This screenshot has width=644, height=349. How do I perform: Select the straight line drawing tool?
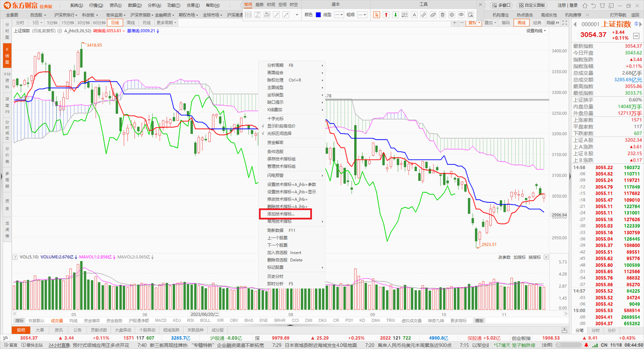point(276,14)
